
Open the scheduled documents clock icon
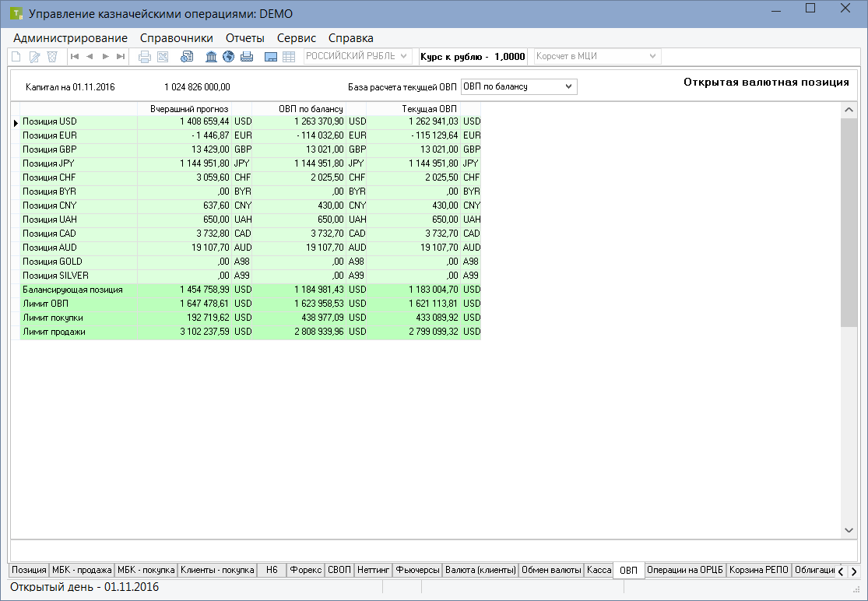point(187,57)
